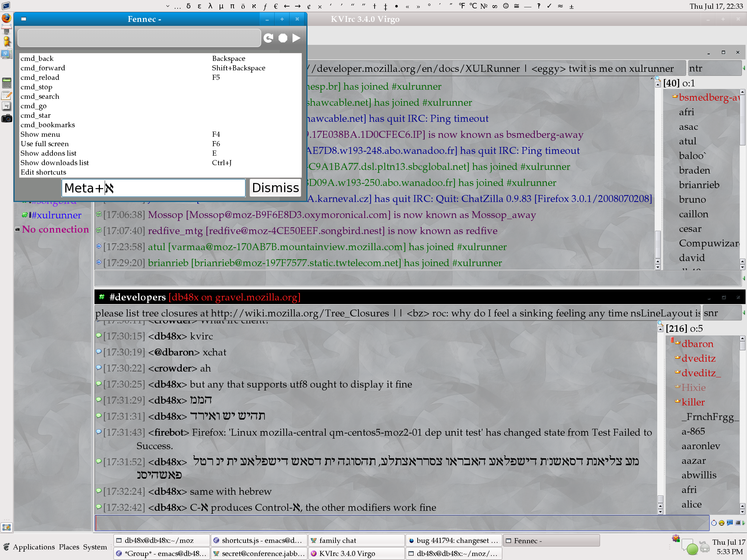Image resolution: width=747 pixels, height=560 pixels.
Task: Select the Show downloads list row
Action: pyautogui.click(x=160, y=163)
